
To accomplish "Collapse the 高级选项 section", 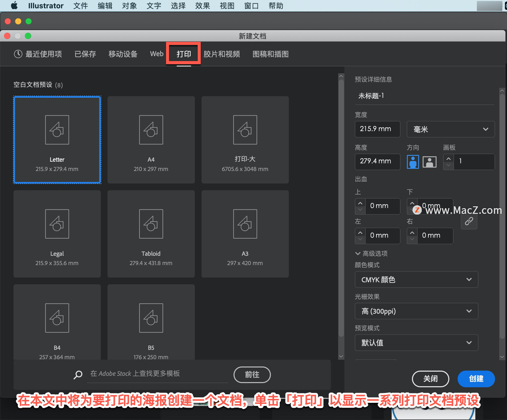I will (x=358, y=254).
